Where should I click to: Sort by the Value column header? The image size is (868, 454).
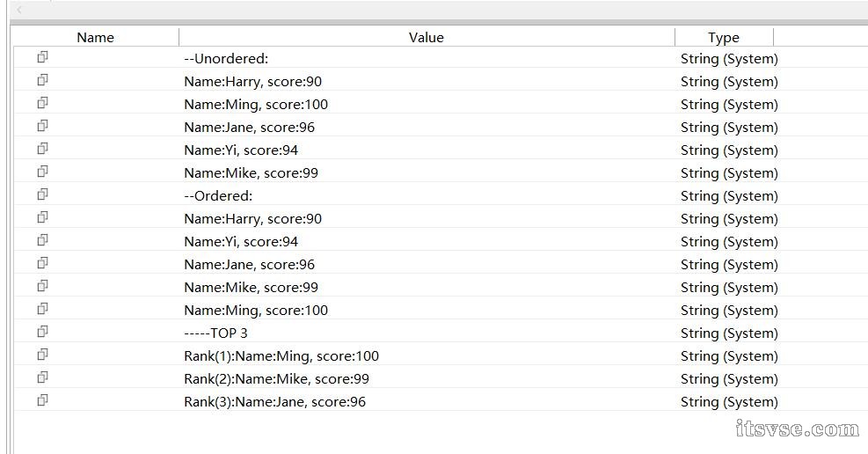coord(427,37)
